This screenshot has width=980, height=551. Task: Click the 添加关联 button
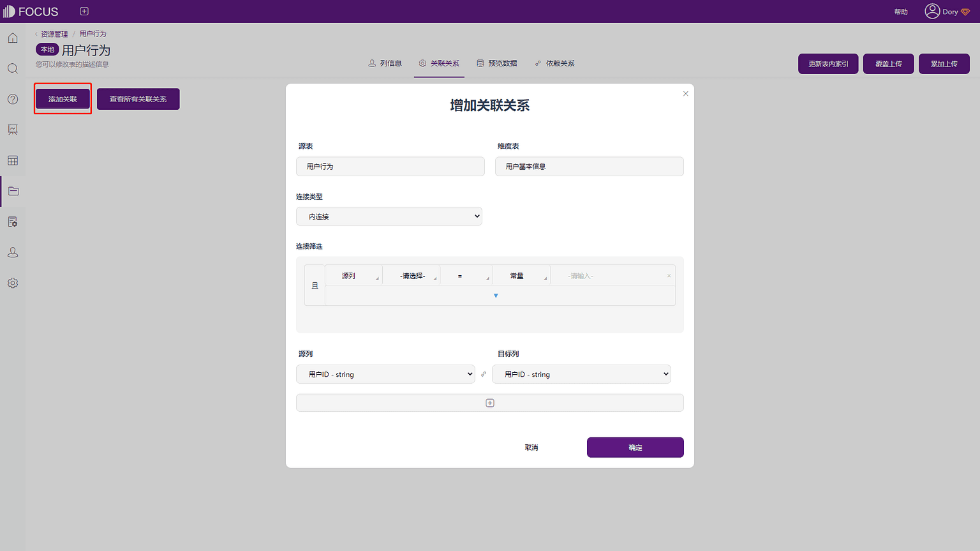click(x=63, y=99)
